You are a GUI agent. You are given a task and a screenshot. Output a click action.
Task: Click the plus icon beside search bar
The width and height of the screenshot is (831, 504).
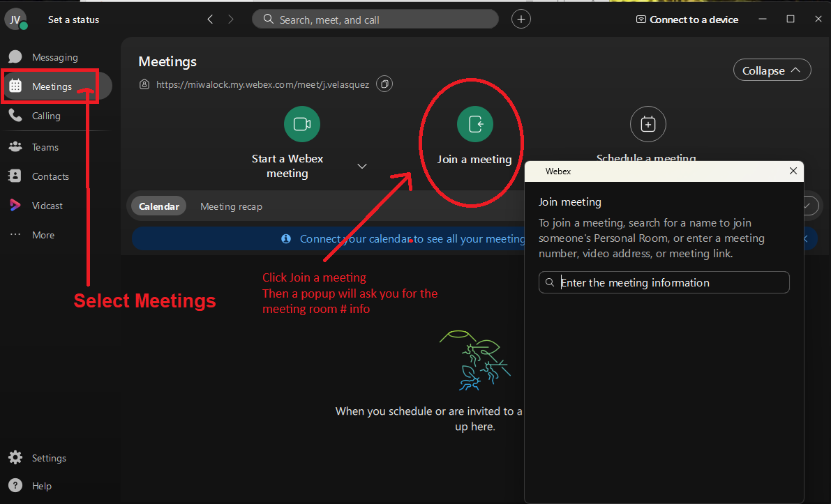pos(521,20)
